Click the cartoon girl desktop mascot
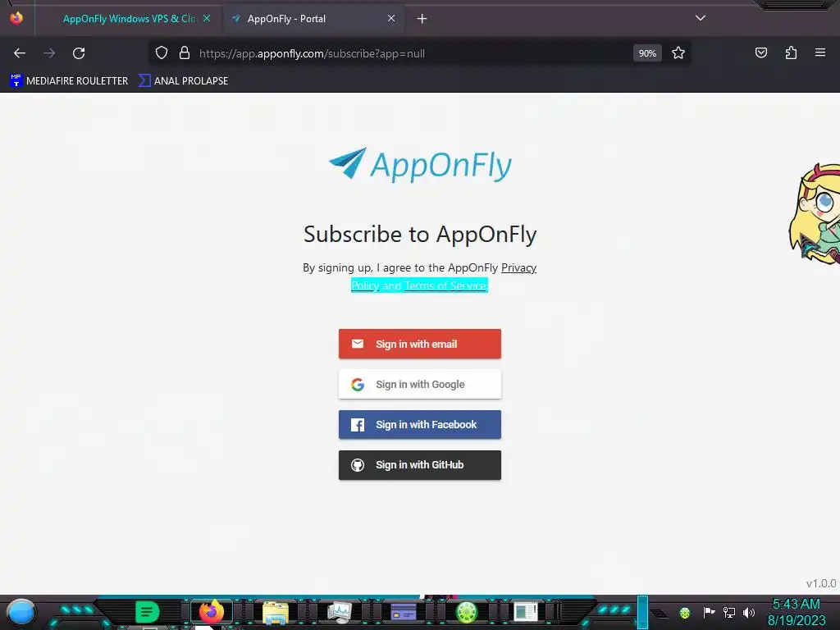840x630 pixels. point(815,213)
